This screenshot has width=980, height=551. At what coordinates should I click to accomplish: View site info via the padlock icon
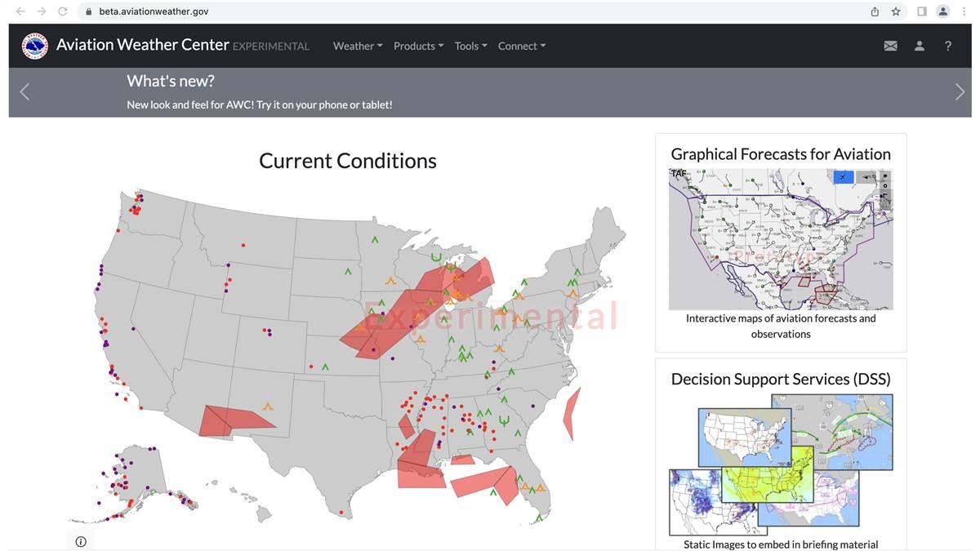[89, 11]
